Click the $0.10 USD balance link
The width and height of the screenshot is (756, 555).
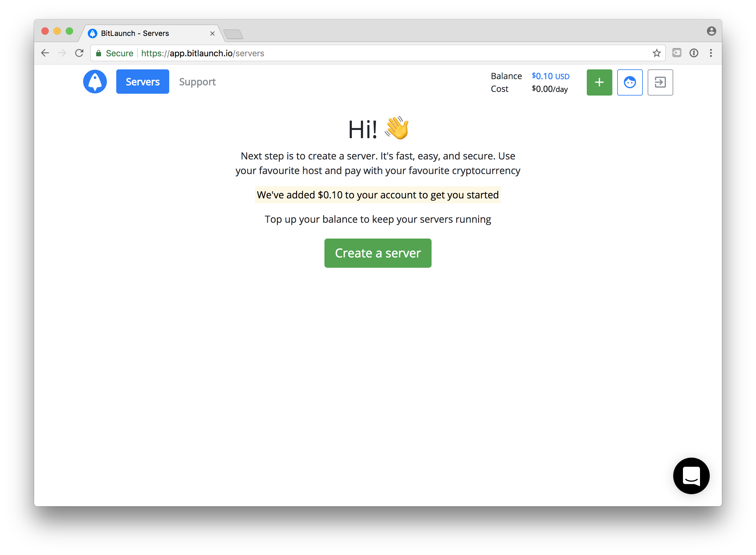(x=551, y=76)
